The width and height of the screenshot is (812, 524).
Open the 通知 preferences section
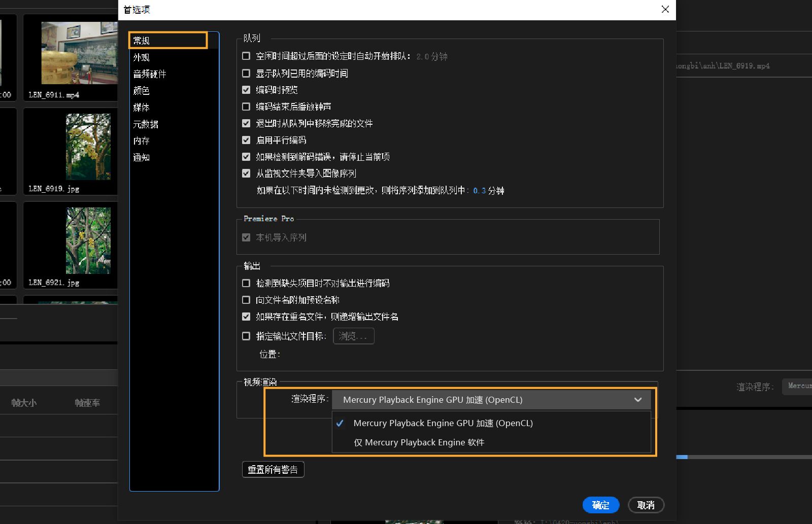[x=141, y=157]
